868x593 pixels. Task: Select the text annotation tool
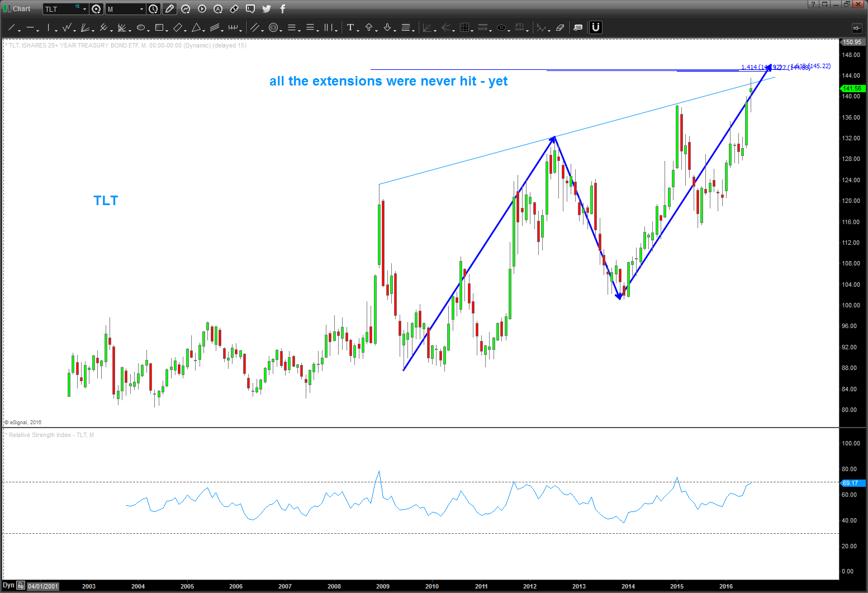pos(350,27)
